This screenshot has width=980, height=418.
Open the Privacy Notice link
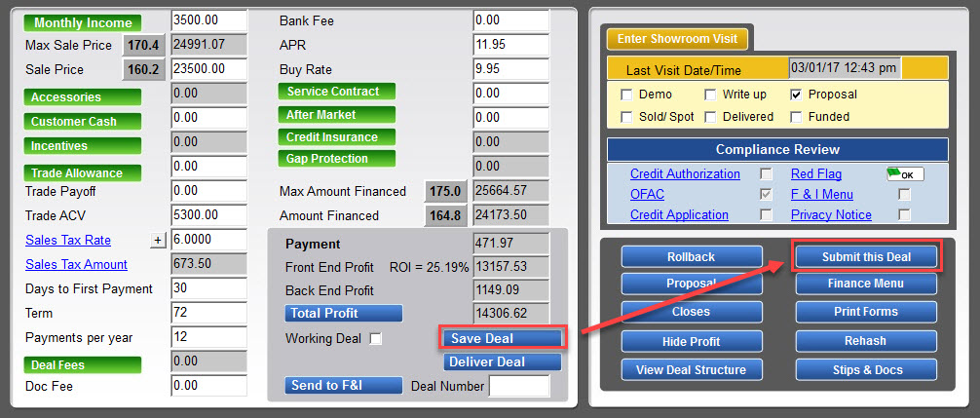tap(831, 215)
